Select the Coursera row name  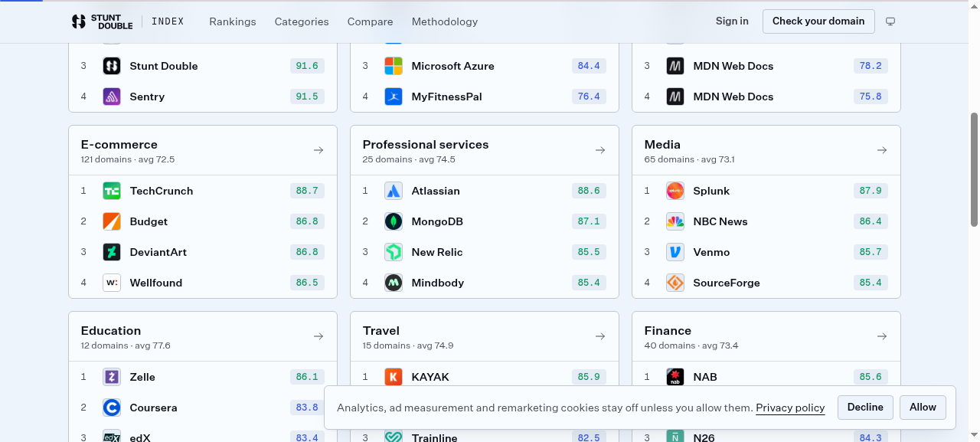tap(154, 408)
